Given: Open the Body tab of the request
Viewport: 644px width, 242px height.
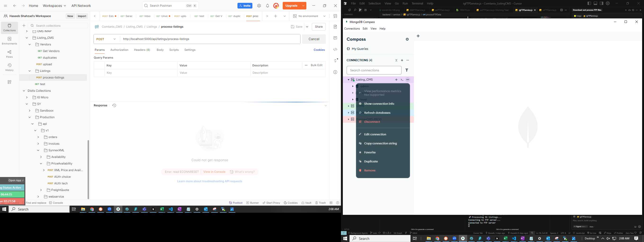Looking at the screenshot, I should pyautogui.click(x=160, y=50).
